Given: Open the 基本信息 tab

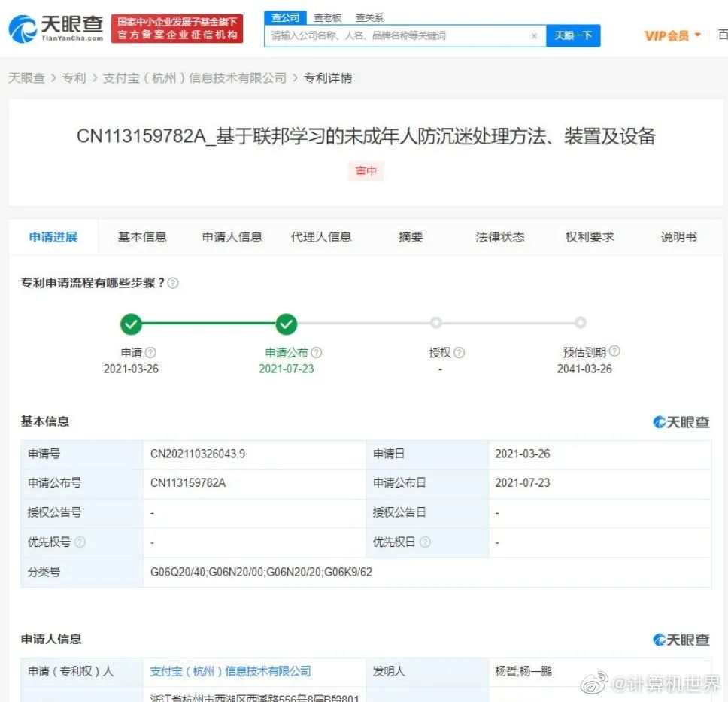Looking at the screenshot, I should coord(142,237).
